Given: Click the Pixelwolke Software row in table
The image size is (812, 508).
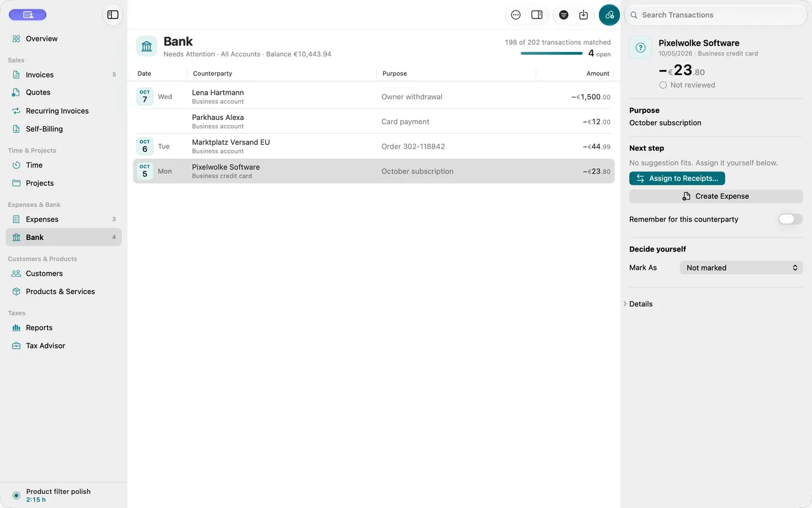Looking at the screenshot, I should click(x=374, y=171).
